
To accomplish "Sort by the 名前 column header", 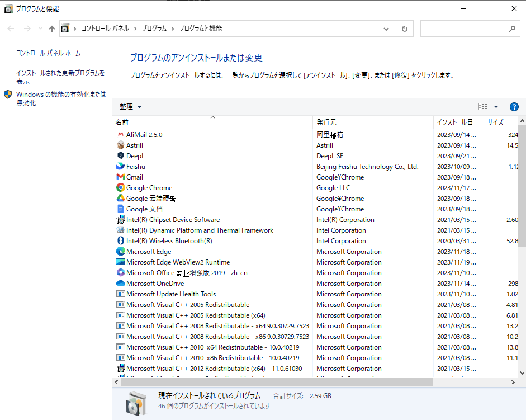I will point(212,122).
